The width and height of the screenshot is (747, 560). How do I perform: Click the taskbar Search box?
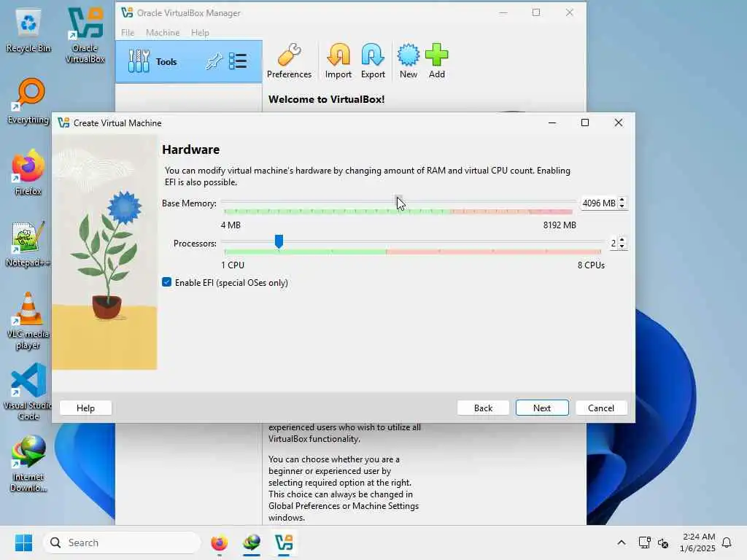pos(122,542)
